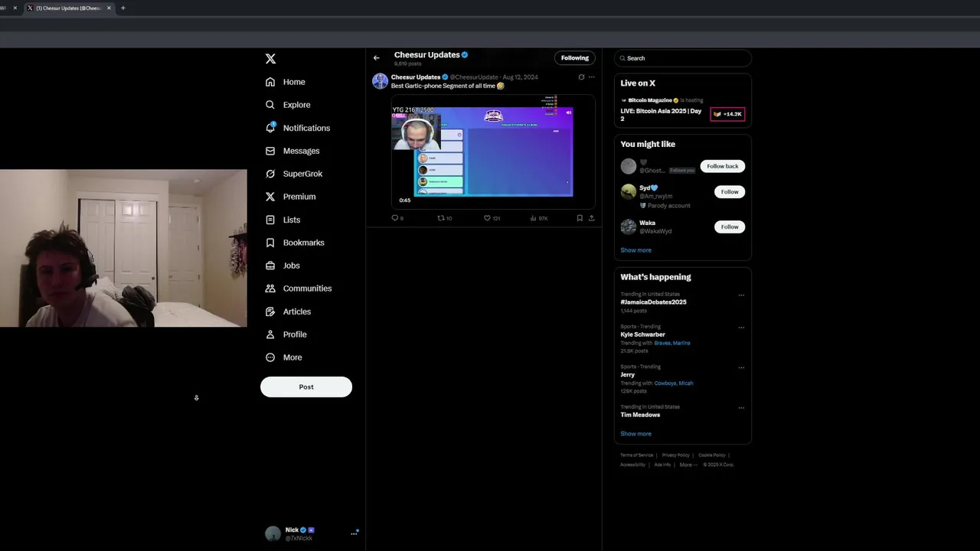The width and height of the screenshot is (980, 551).
Task: Click the Profile person icon
Action: 270,334
